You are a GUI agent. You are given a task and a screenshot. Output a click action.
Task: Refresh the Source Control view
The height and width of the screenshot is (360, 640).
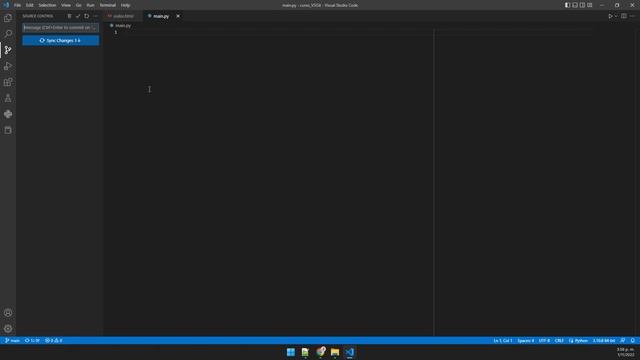point(87,16)
